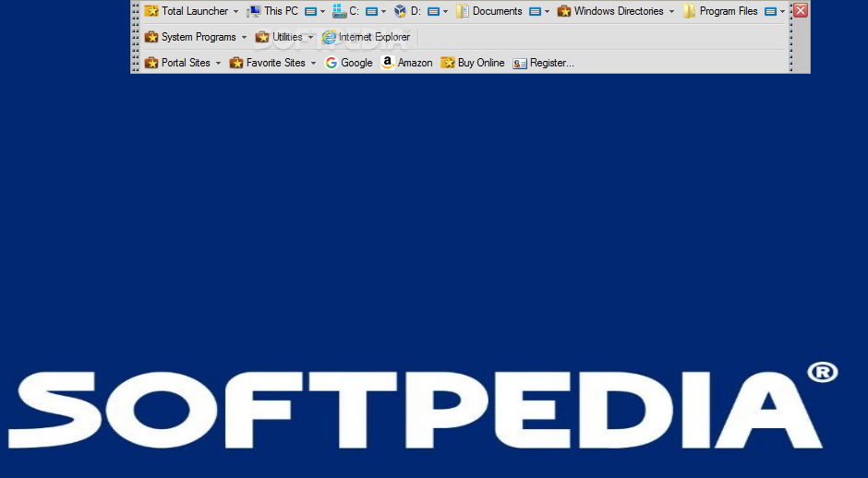This screenshot has height=478, width=868.
Task: Expand the Portal Sites dropdown arrow
Action: tap(218, 64)
